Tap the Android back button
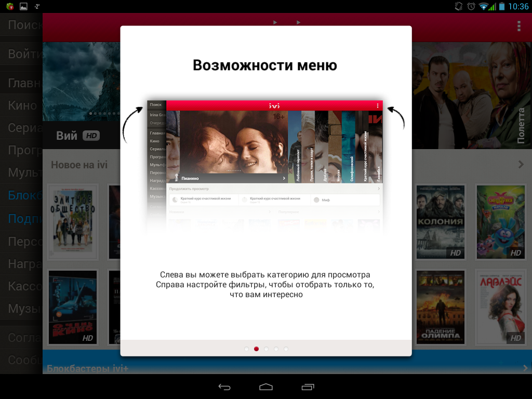The width and height of the screenshot is (532, 399). 224,387
